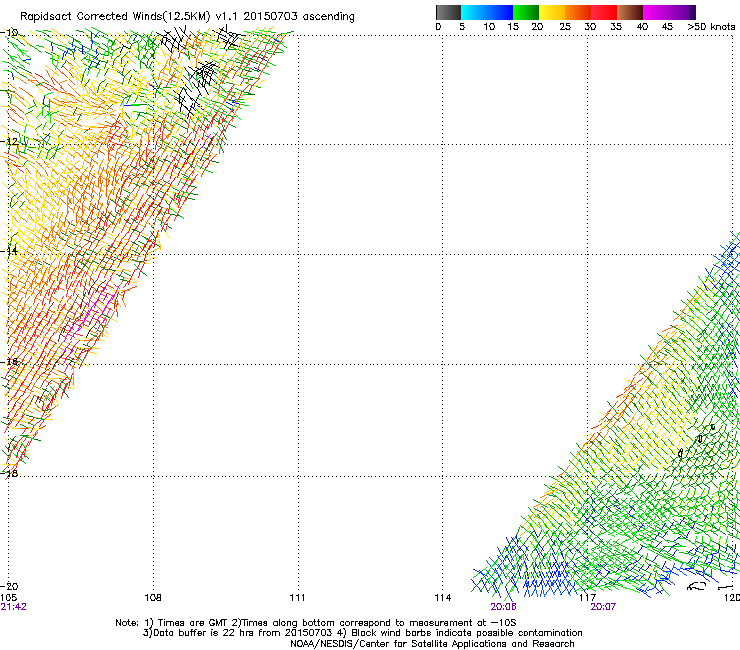Click the '105' longitude axis label

pyautogui.click(x=8, y=598)
